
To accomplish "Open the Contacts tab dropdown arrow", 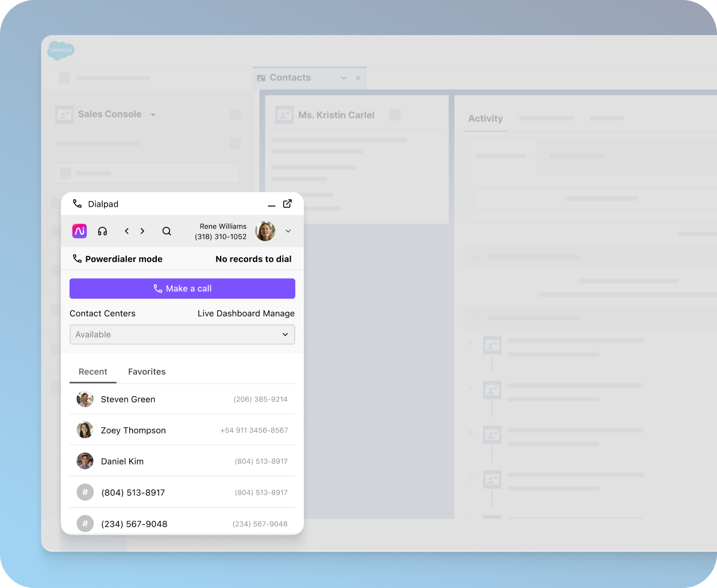I will pos(344,78).
